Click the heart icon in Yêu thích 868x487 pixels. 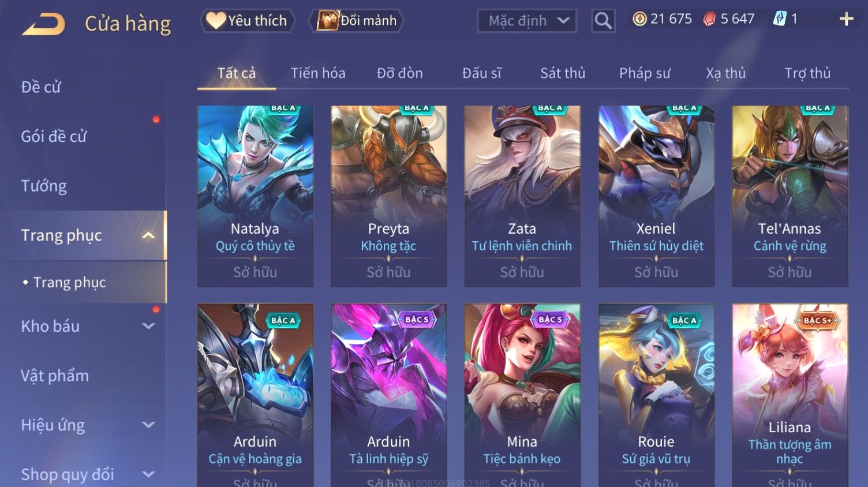(x=216, y=21)
